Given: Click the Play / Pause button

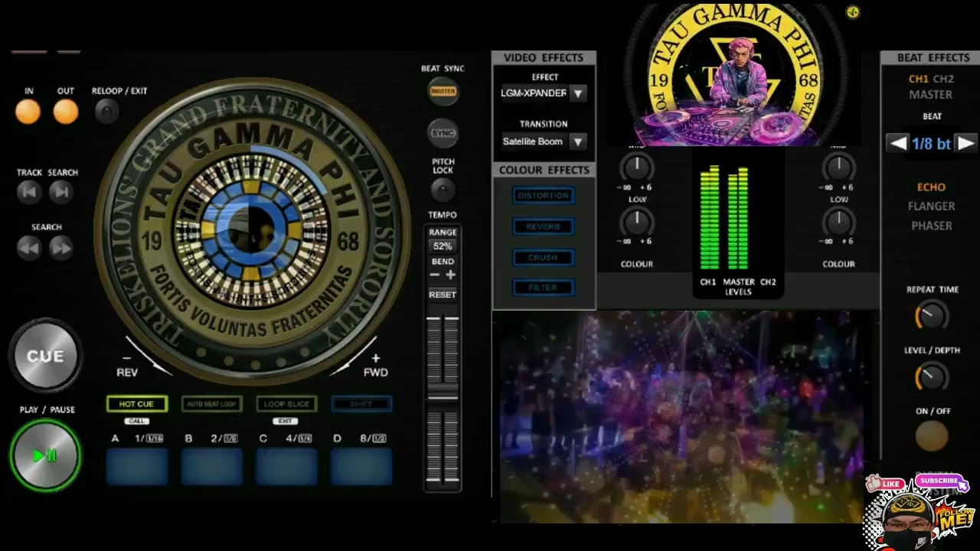Looking at the screenshot, I should pos(45,455).
